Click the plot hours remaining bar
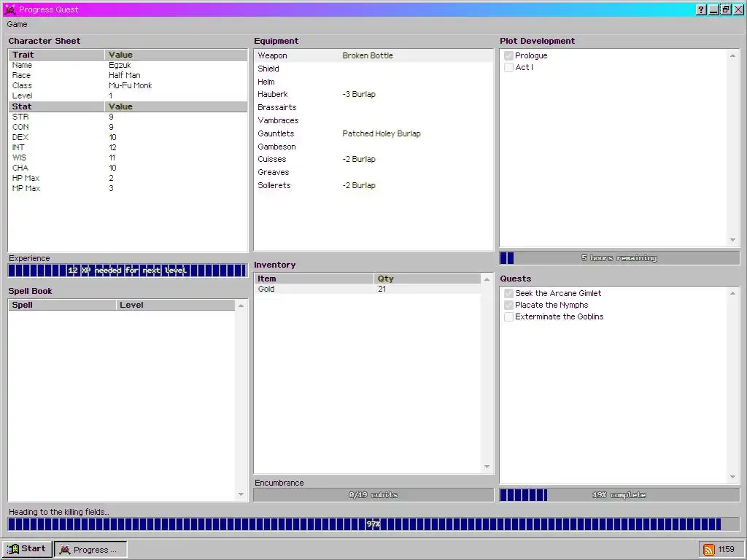Screen dimensions: 747x560 pyautogui.click(x=619, y=258)
